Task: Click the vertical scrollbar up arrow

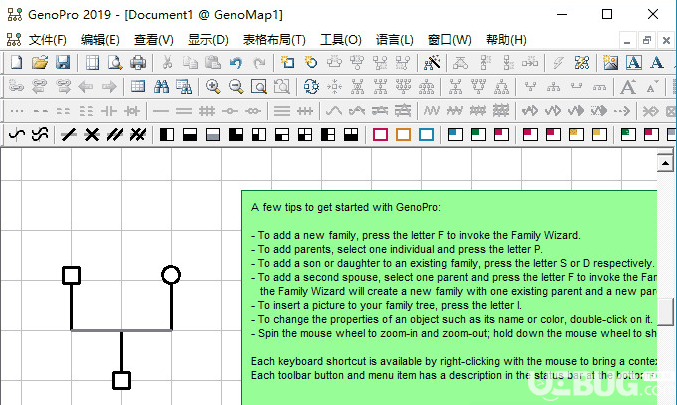Action: coord(665,163)
